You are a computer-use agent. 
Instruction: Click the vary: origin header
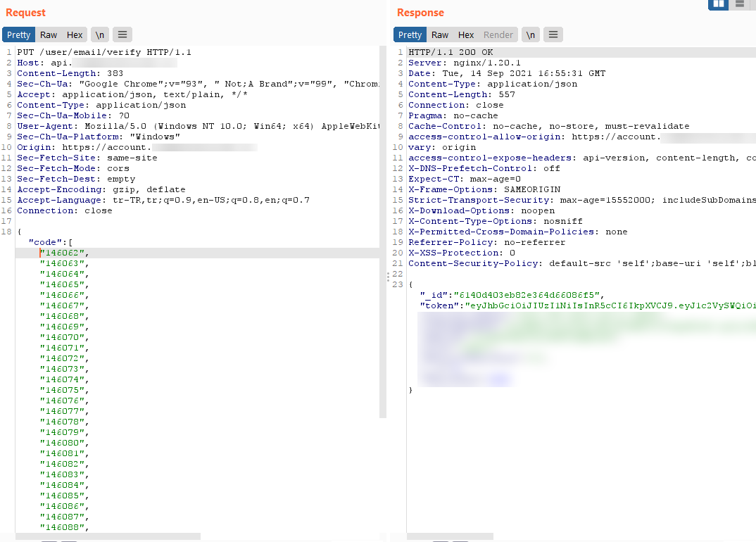click(x=442, y=148)
